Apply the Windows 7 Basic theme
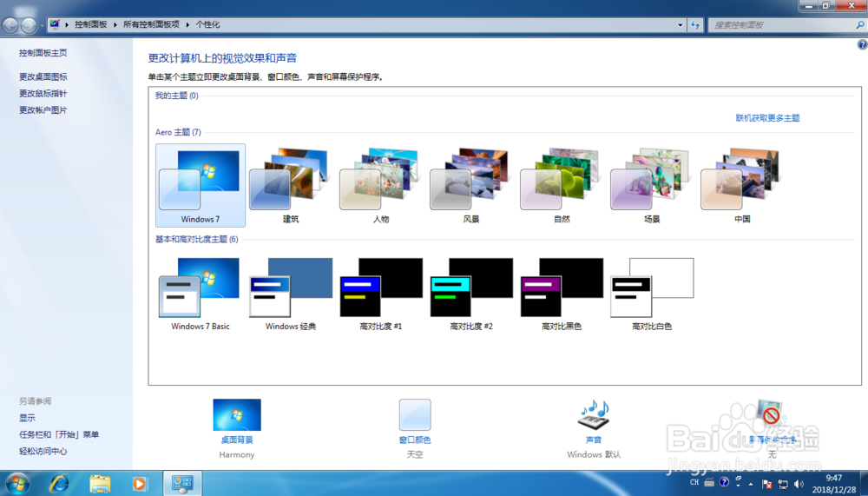868x496 pixels. pyautogui.click(x=201, y=294)
